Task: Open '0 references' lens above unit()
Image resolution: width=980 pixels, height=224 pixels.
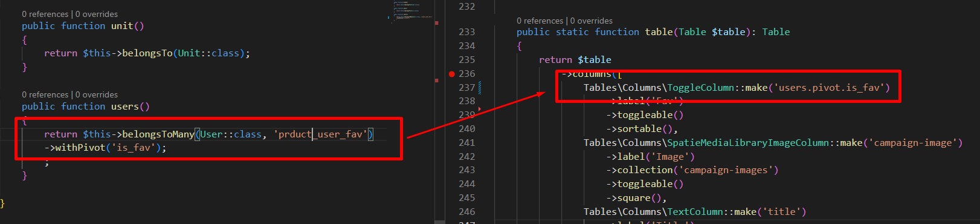Action: [45, 14]
